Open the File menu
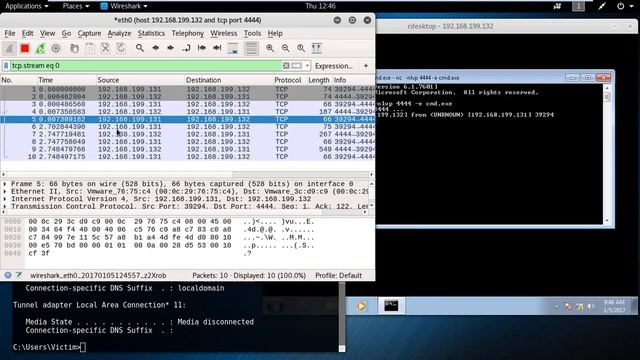Viewport: 640px width, 360px height. point(9,33)
